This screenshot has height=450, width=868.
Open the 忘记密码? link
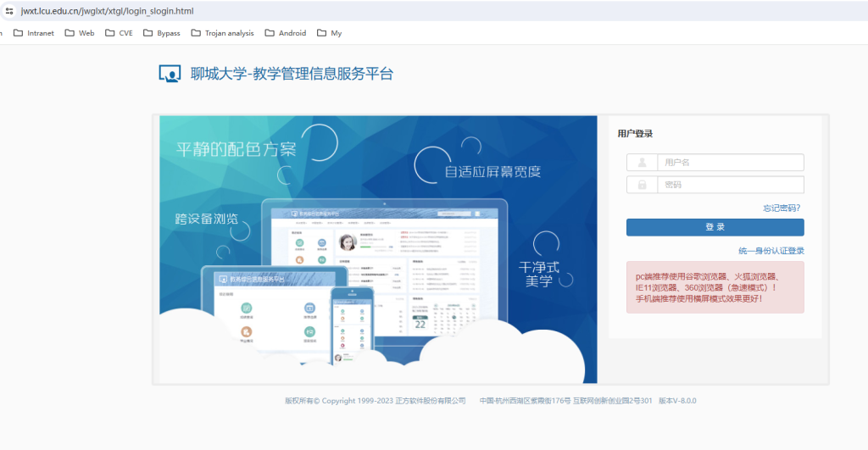point(781,208)
